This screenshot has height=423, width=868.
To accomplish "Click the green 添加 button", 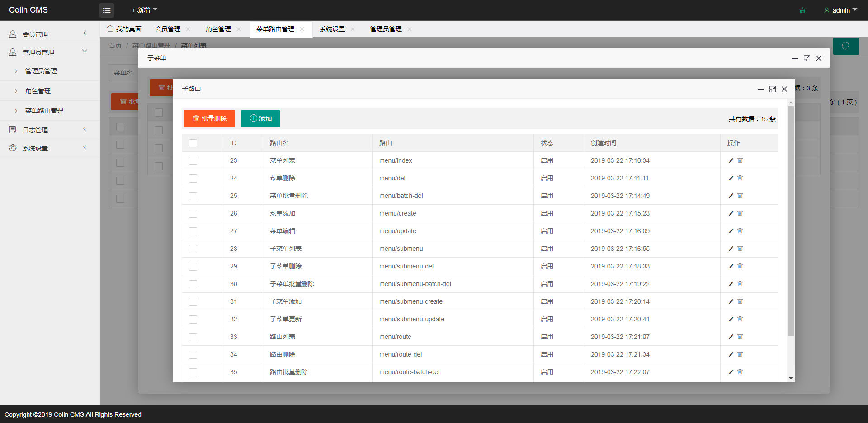I will [x=260, y=118].
